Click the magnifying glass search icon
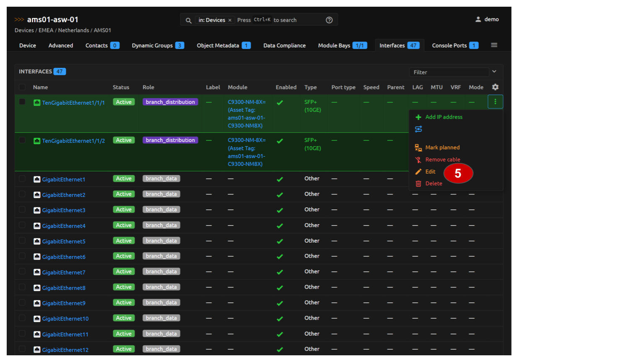This screenshot has width=644, height=362. 189,20
